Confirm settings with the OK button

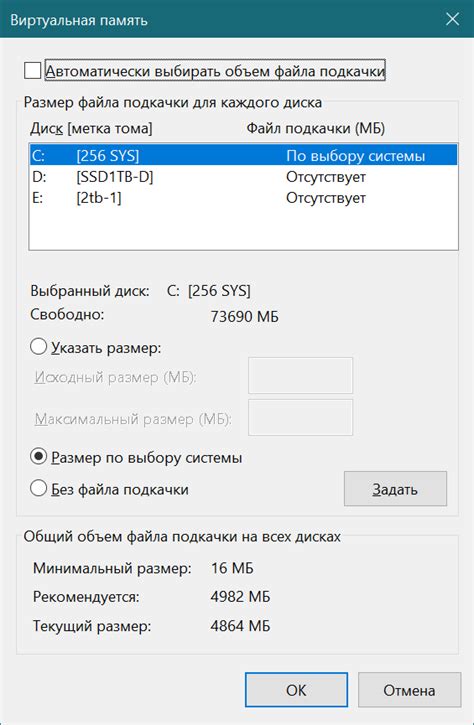pyautogui.click(x=296, y=690)
